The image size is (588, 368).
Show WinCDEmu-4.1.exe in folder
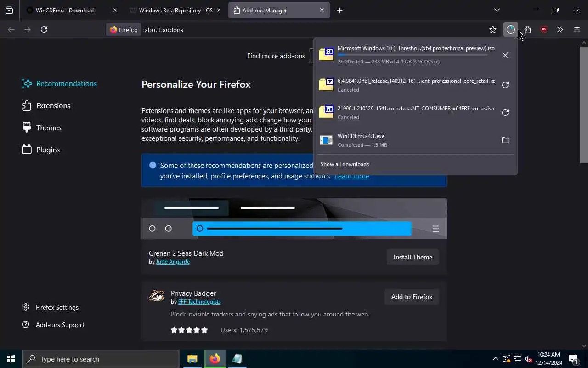click(x=505, y=140)
